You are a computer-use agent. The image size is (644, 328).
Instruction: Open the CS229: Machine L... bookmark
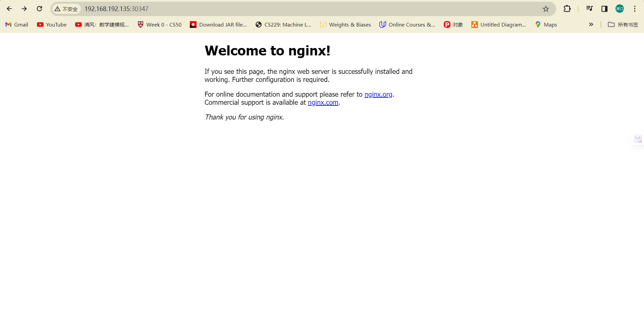click(x=283, y=25)
